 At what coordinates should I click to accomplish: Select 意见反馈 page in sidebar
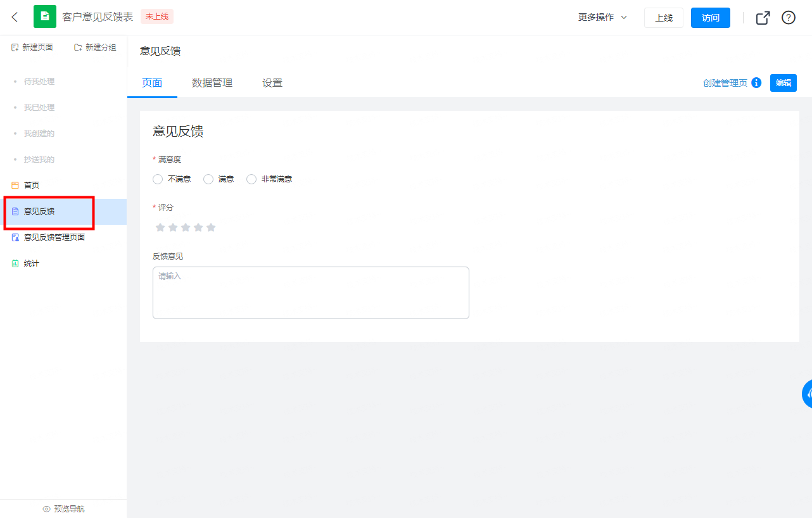point(63,212)
